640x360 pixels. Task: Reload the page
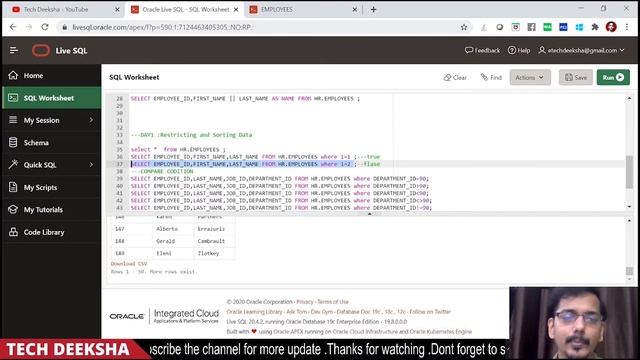[45, 27]
